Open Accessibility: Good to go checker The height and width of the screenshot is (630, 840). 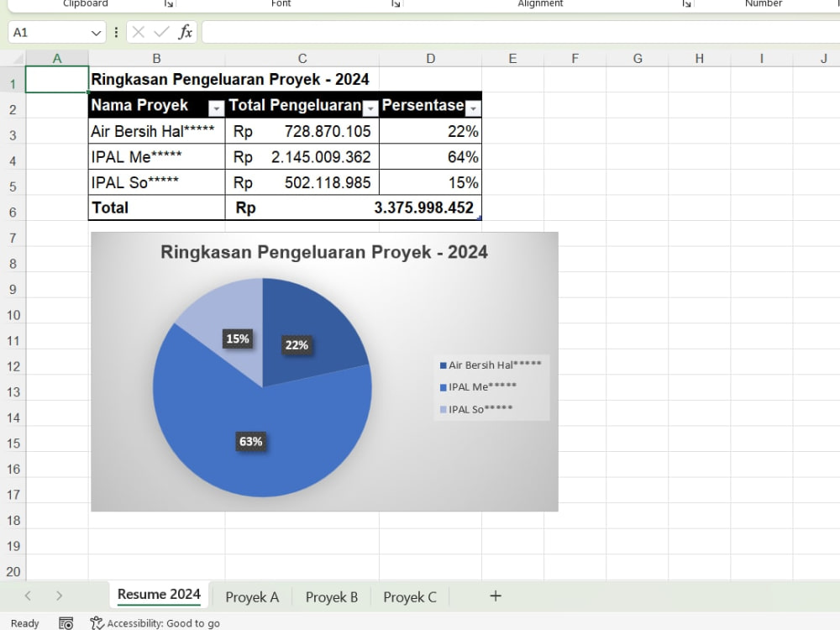coord(155,623)
